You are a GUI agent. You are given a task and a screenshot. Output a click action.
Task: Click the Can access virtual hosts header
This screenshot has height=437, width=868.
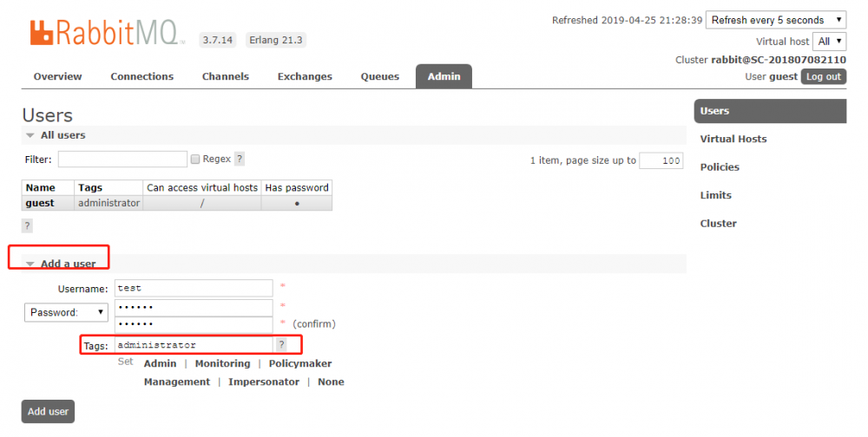pos(202,187)
